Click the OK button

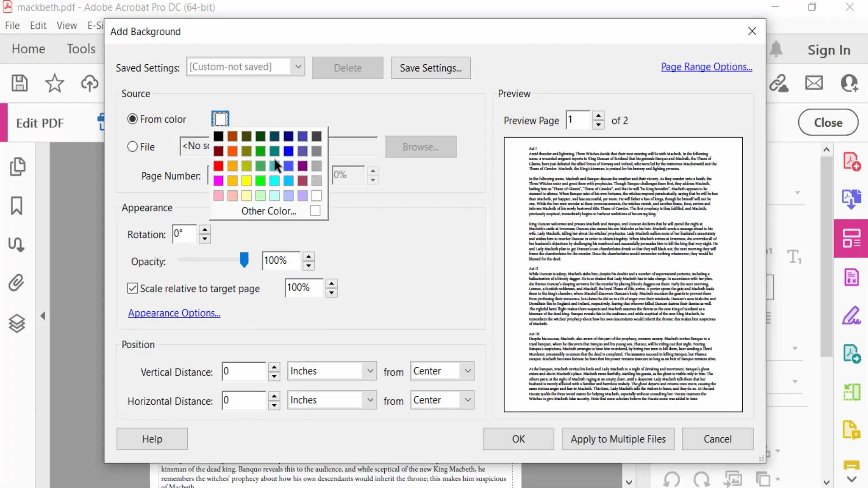(x=518, y=439)
